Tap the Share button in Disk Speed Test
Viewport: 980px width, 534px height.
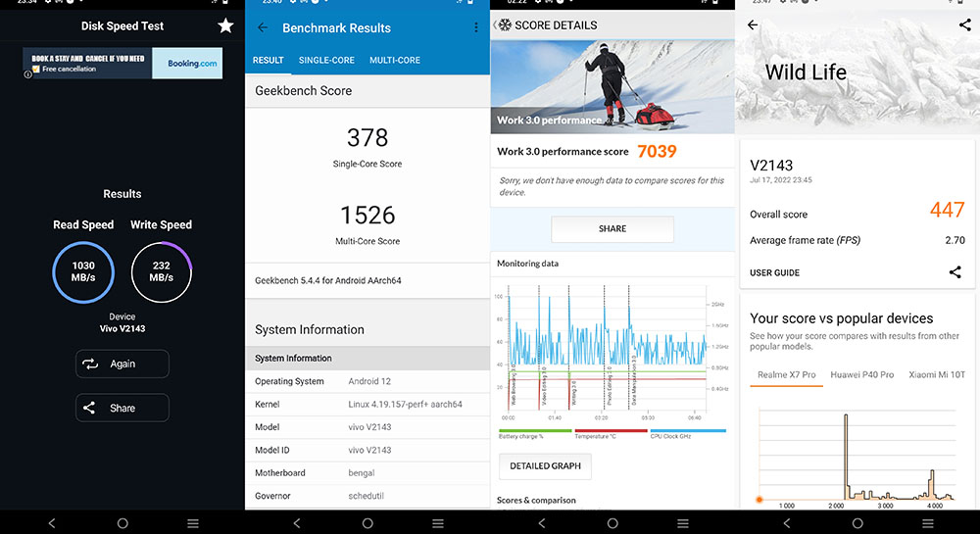(122, 408)
